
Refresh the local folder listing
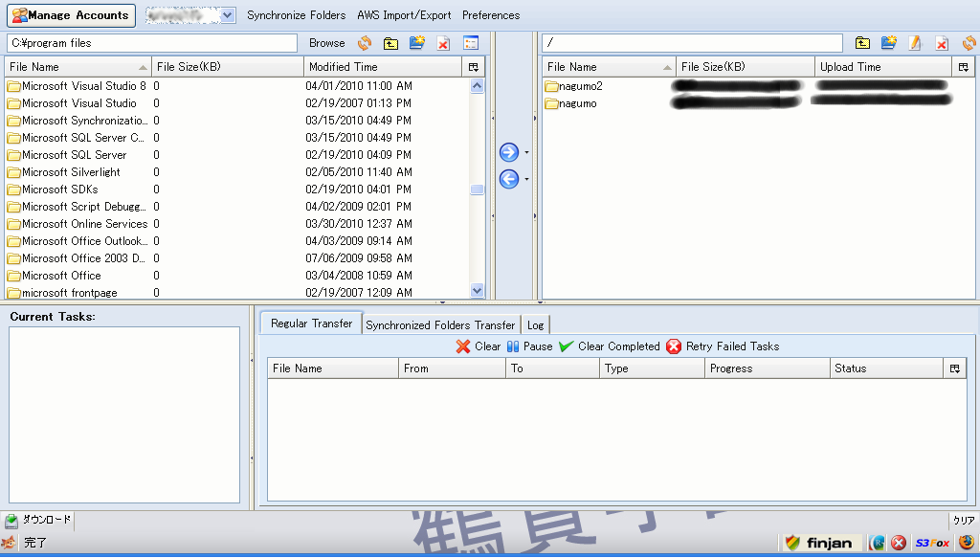365,43
